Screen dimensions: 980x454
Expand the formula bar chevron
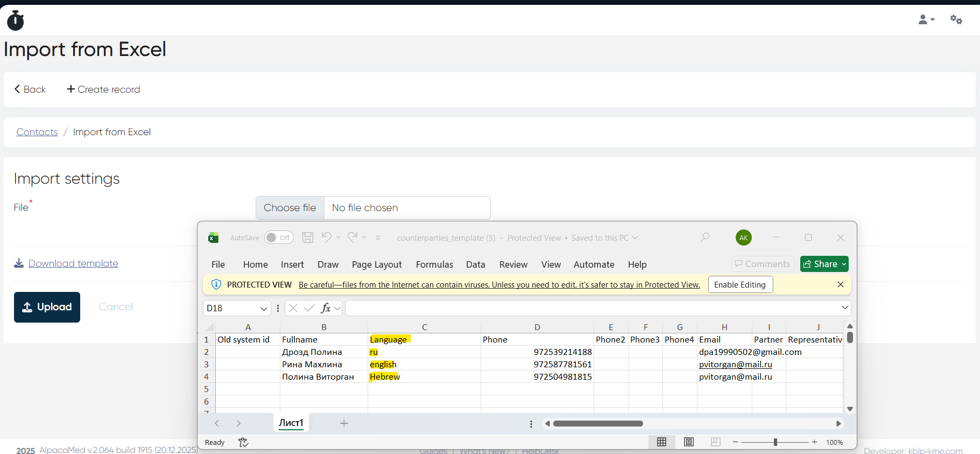844,308
